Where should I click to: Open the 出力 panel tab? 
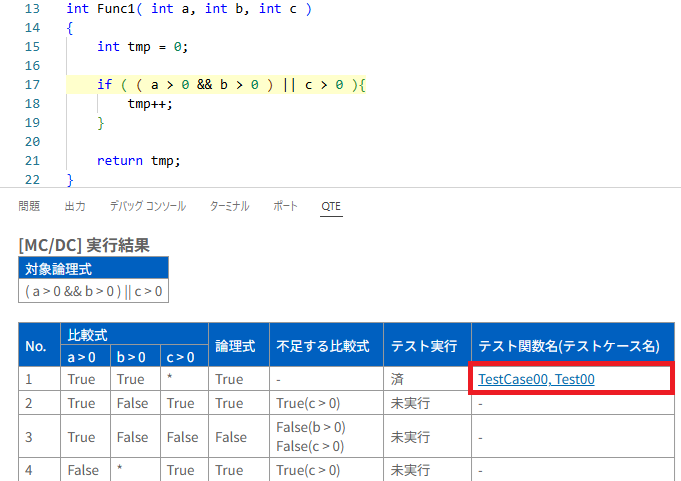[75, 206]
